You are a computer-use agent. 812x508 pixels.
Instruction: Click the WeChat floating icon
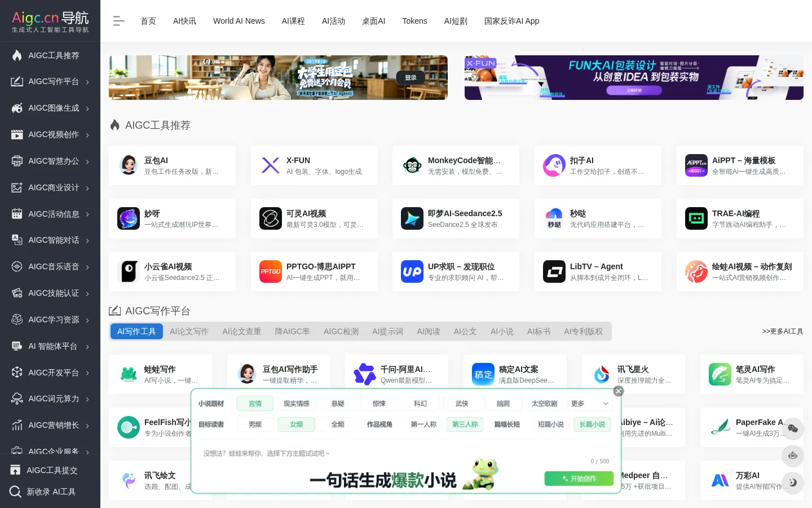pos(793,429)
